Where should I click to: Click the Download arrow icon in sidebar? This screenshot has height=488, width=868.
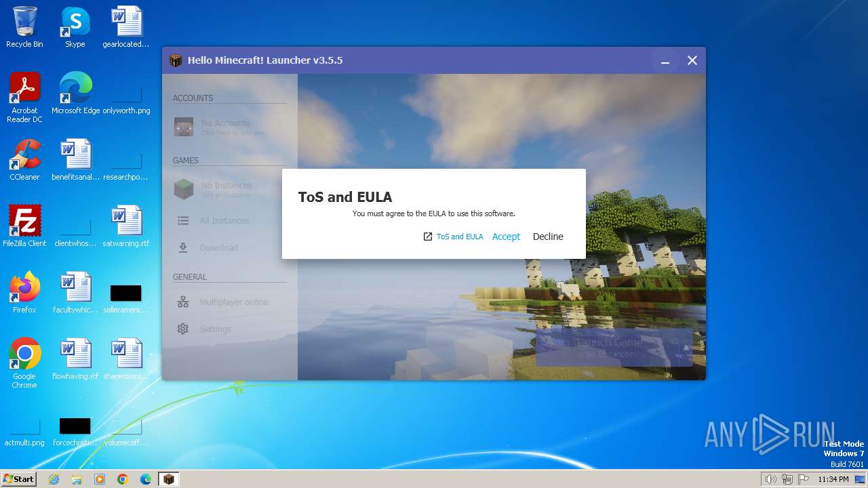(x=183, y=248)
